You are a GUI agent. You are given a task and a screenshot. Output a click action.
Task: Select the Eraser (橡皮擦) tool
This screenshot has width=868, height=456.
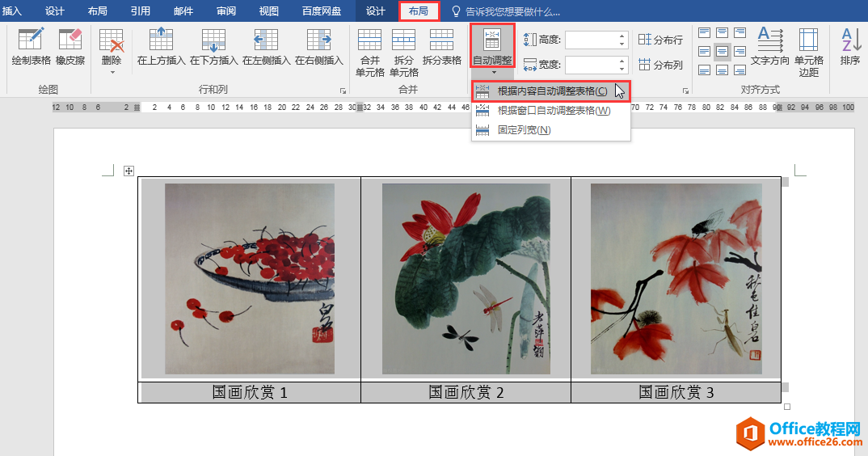(x=70, y=47)
